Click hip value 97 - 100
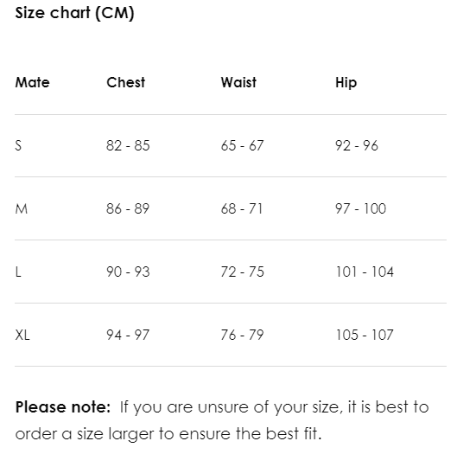476x454 pixels. pos(360,208)
